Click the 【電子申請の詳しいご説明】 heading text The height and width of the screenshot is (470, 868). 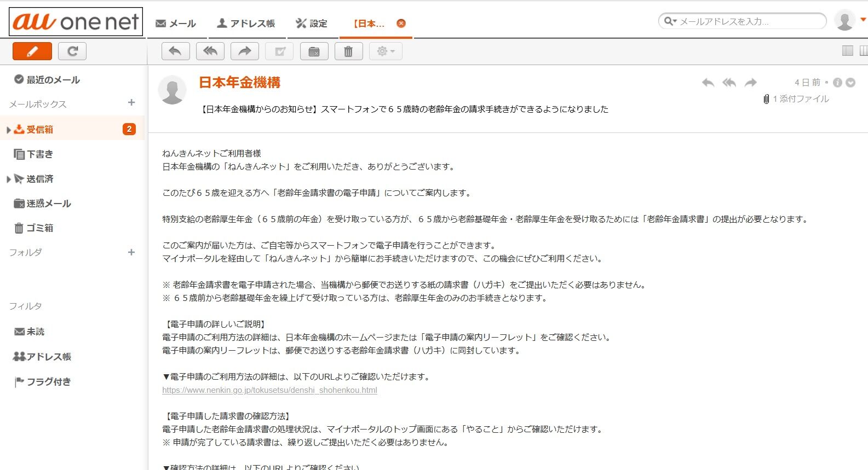pyautogui.click(x=215, y=324)
